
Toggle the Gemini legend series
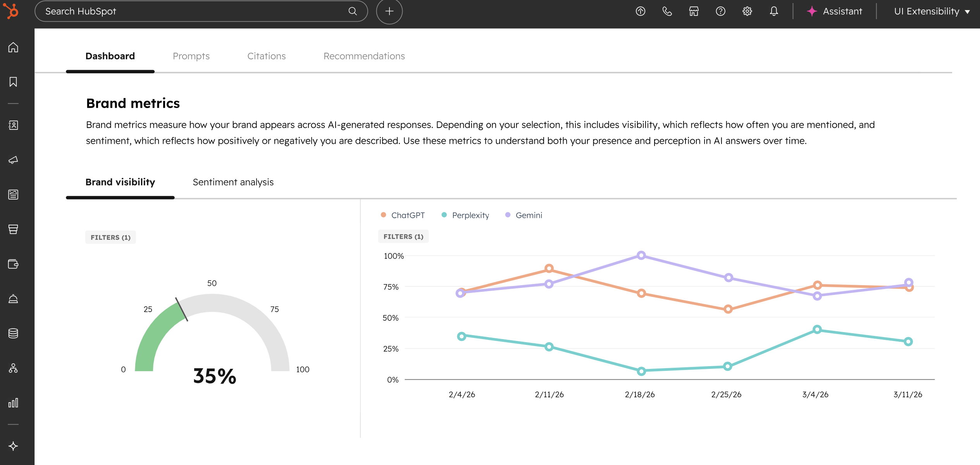pyautogui.click(x=524, y=215)
